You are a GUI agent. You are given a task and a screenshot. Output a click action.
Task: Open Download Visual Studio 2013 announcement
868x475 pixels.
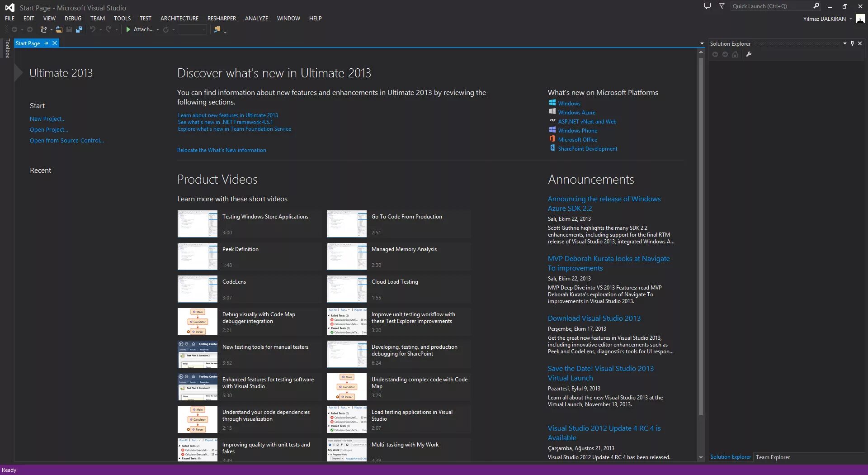click(x=594, y=318)
